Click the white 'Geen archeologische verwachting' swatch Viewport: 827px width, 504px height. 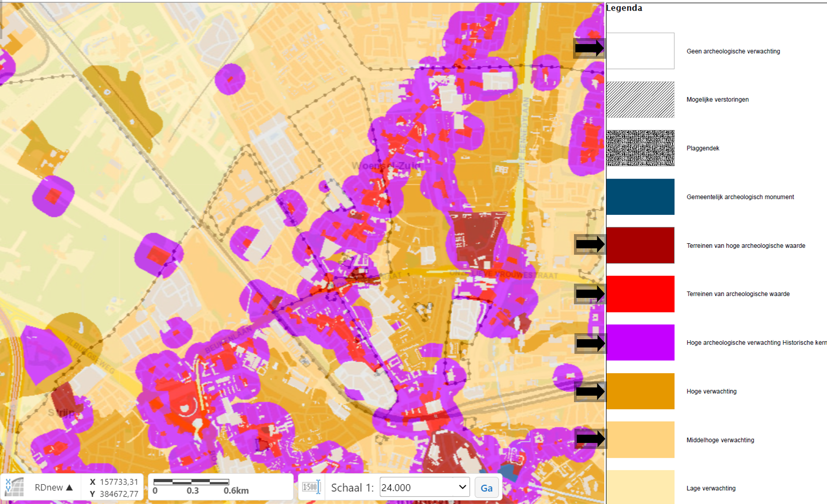point(640,51)
